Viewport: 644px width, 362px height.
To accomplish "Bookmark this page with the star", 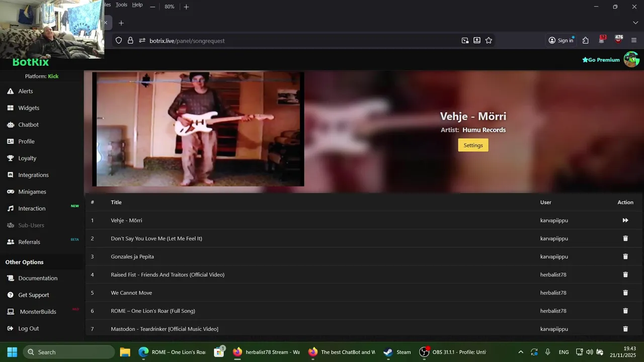I will [489, 40].
